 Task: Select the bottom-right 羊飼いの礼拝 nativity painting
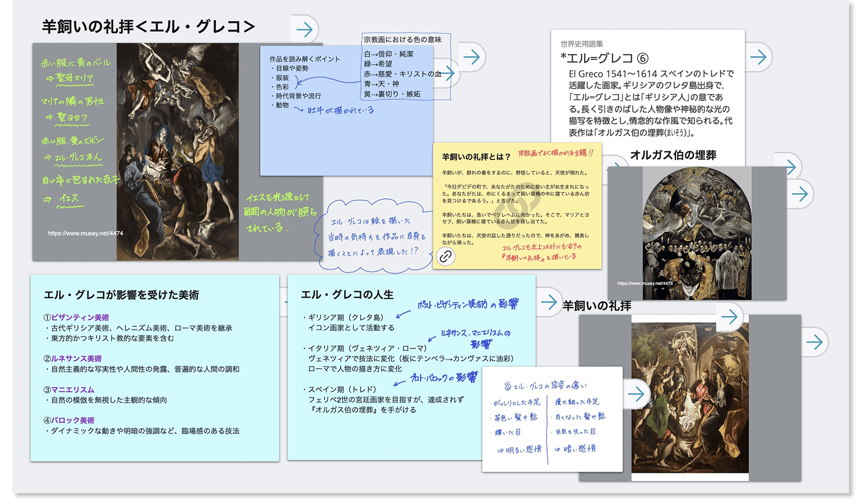pyautogui.click(x=690, y=398)
